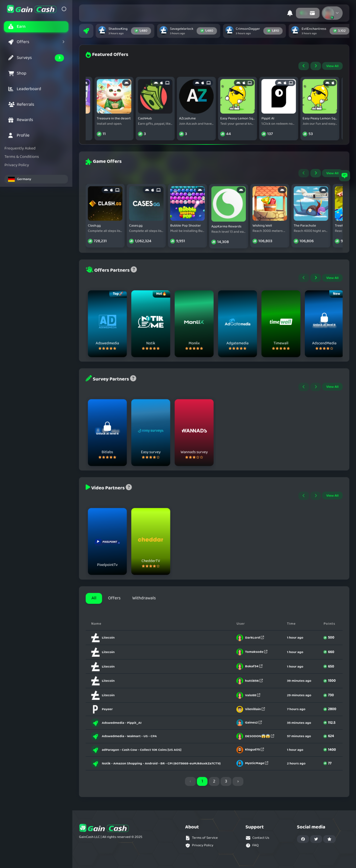
Task: Switch to the Withdrawals activity tab
Action: tap(144, 598)
